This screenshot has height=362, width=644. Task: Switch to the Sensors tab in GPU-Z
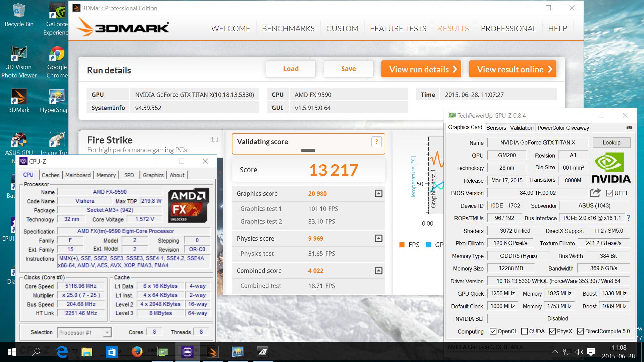pyautogui.click(x=496, y=128)
